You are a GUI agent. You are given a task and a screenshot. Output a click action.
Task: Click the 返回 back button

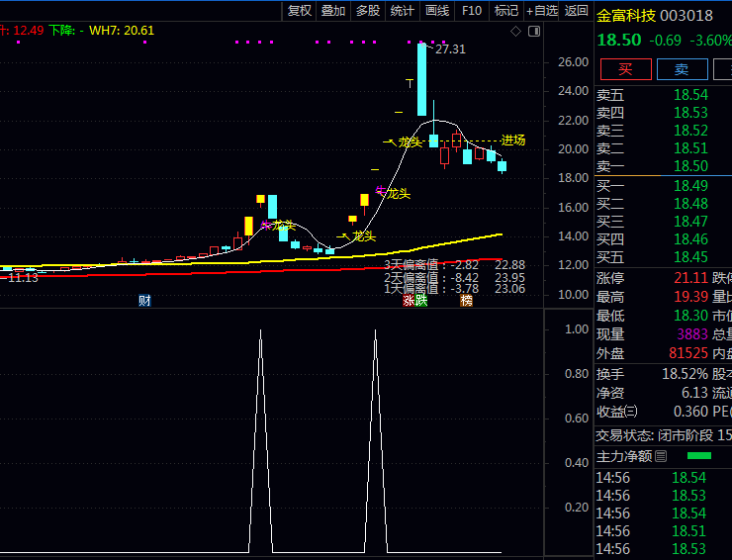click(576, 11)
